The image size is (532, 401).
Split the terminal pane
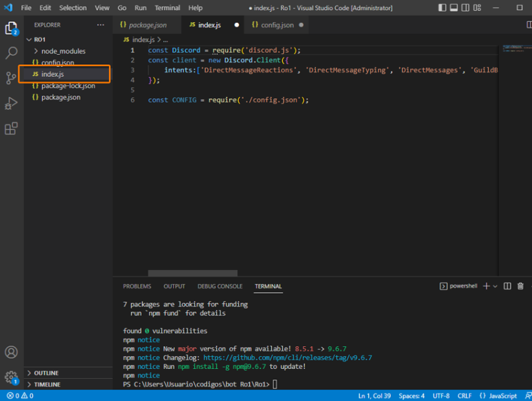tap(507, 286)
